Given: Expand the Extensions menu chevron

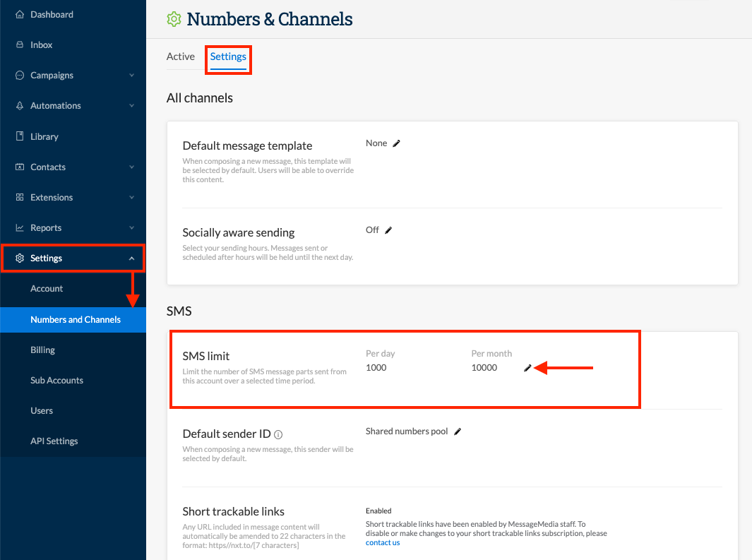Looking at the screenshot, I should coord(131,197).
